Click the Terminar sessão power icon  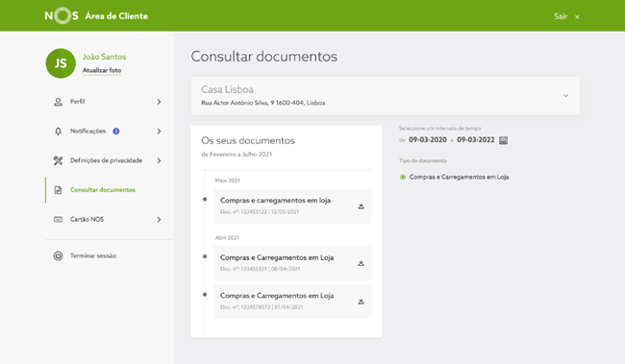tap(59, 255)
